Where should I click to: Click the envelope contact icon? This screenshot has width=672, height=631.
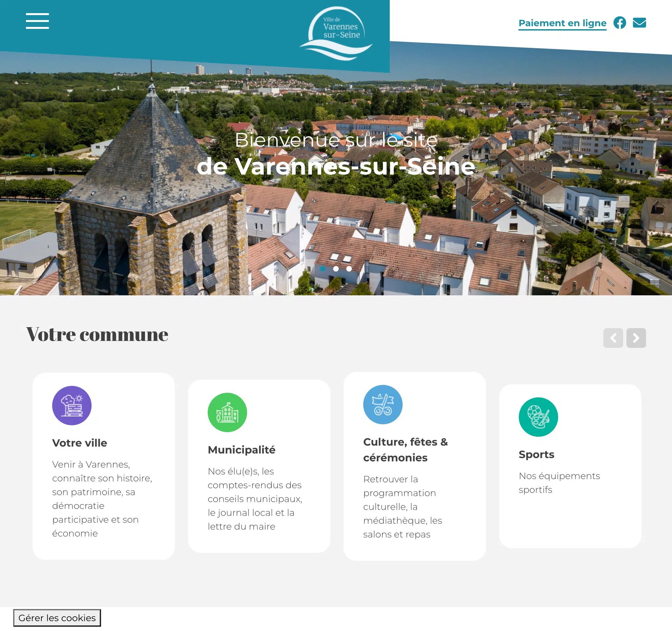pos(639,23)
